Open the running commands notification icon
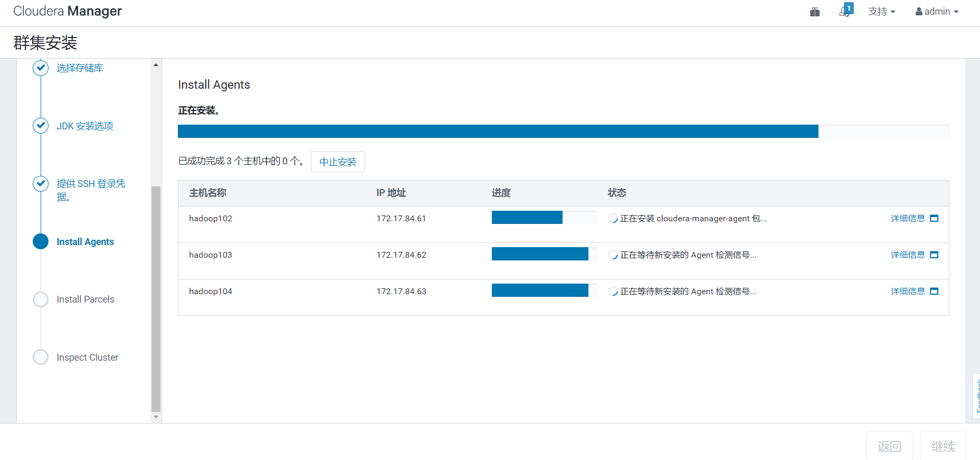This screenshot has width=980, height=460. point(846,11)
